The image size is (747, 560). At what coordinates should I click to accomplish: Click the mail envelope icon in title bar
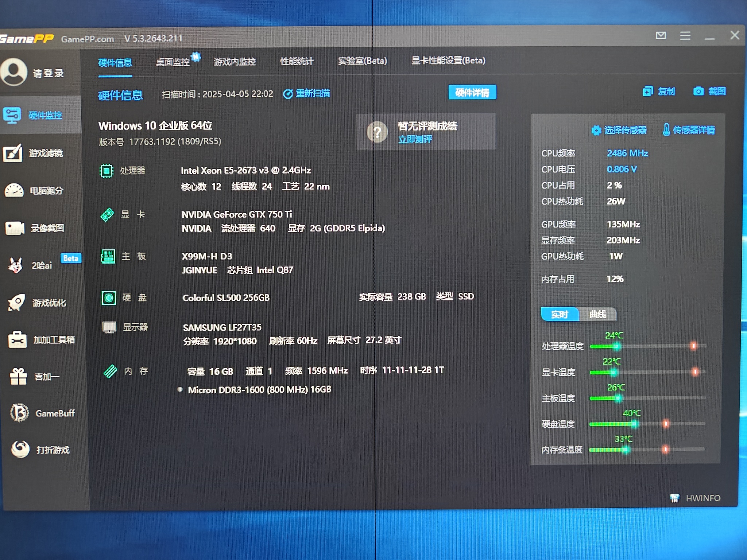[661, 35]
